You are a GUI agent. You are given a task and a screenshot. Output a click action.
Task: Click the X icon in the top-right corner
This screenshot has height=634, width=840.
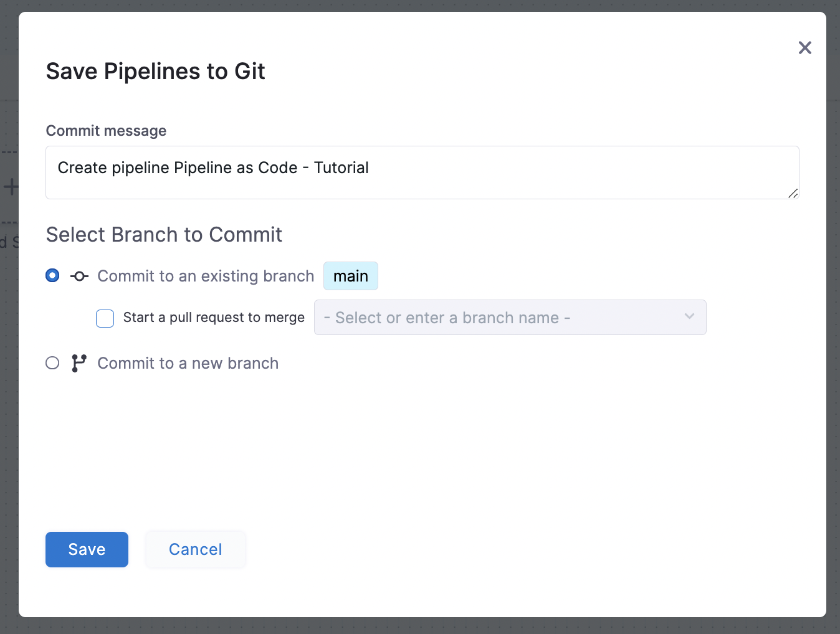pyautogui.click(x=804, y=48)
